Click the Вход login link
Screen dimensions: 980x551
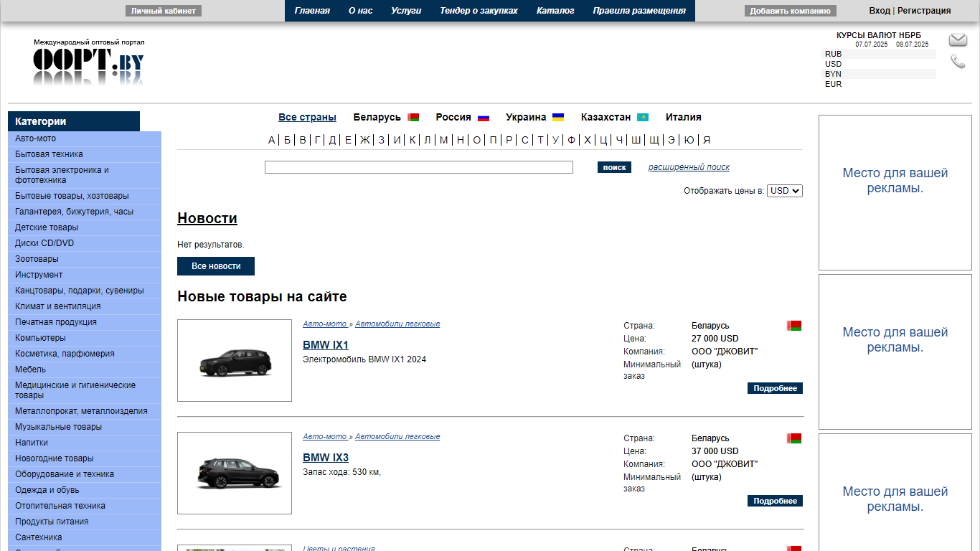879,11
